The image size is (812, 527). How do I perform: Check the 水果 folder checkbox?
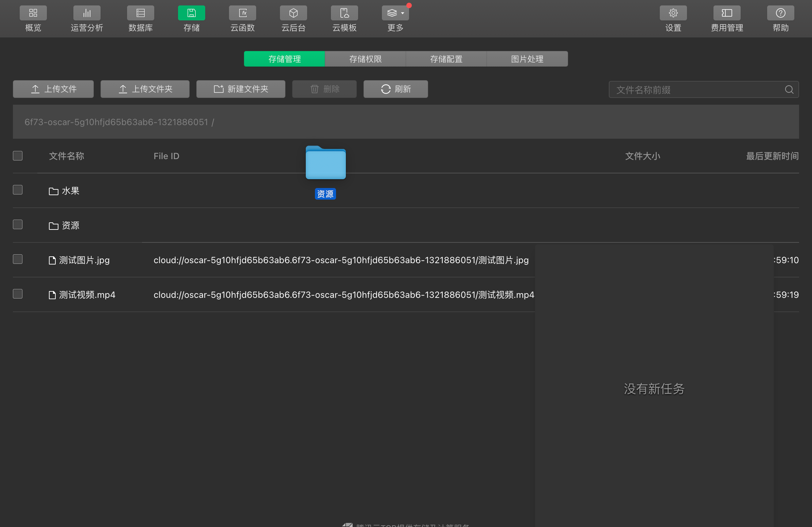[x=18, y=190]
